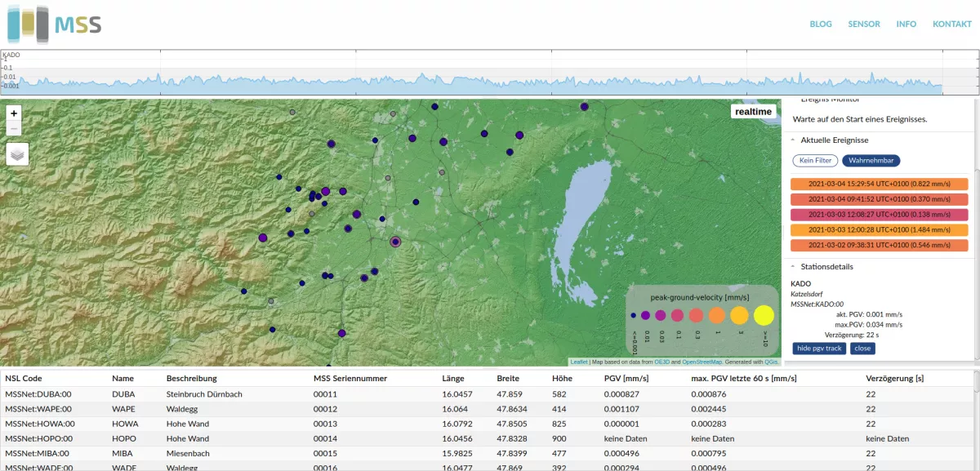Open the map layer switcher icon
This screenshot has width=980, height=471.
click(17, 153)
